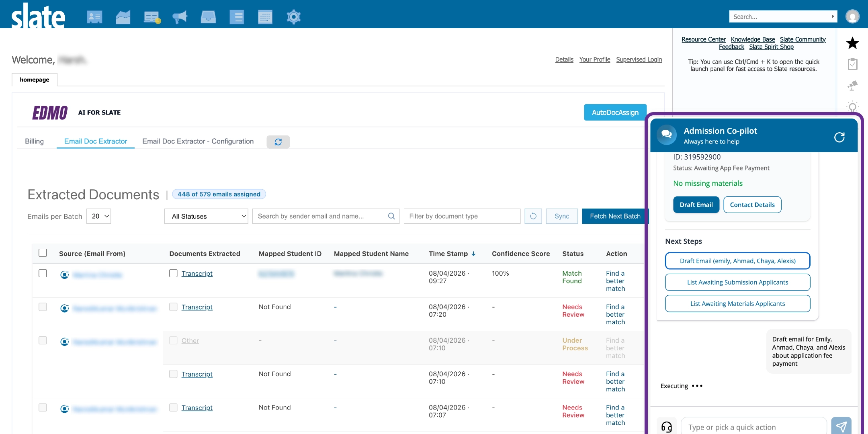Open the checklist sidebar icon

click(x=852, y=64)
